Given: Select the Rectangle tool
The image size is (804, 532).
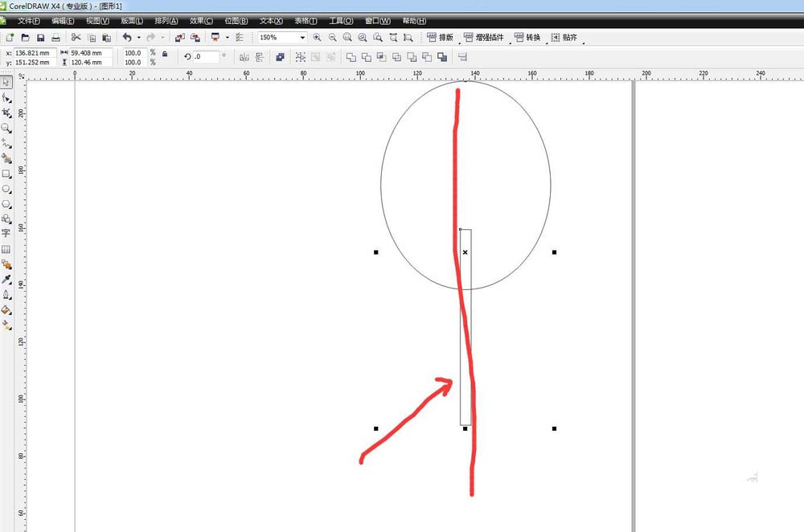Looking at the screenshot, I should click(x=6, y=174).
